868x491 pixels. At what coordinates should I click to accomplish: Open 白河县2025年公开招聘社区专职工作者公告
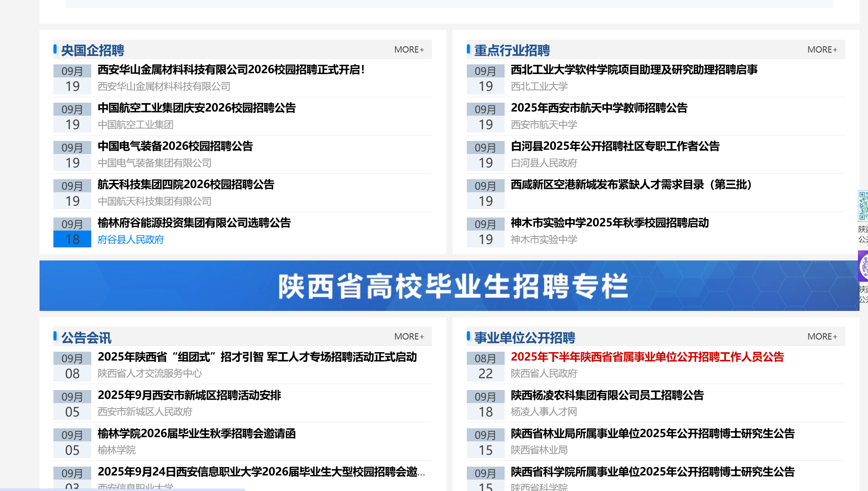tap(615, 147)
